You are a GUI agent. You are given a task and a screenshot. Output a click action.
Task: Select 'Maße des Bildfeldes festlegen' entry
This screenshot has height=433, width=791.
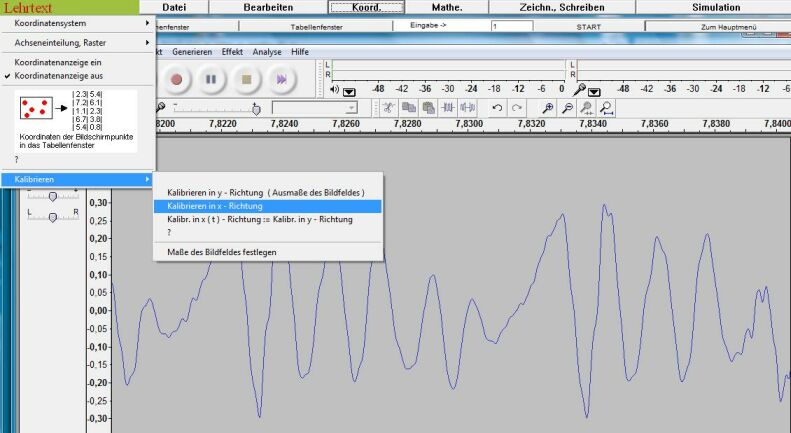(x=222, y=252)
